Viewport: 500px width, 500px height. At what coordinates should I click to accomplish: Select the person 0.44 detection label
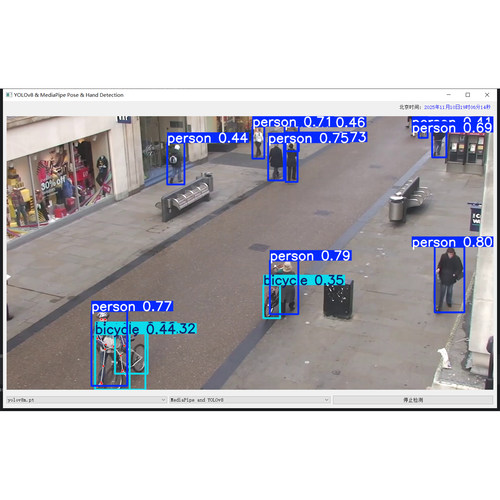[x=208, y=138]
